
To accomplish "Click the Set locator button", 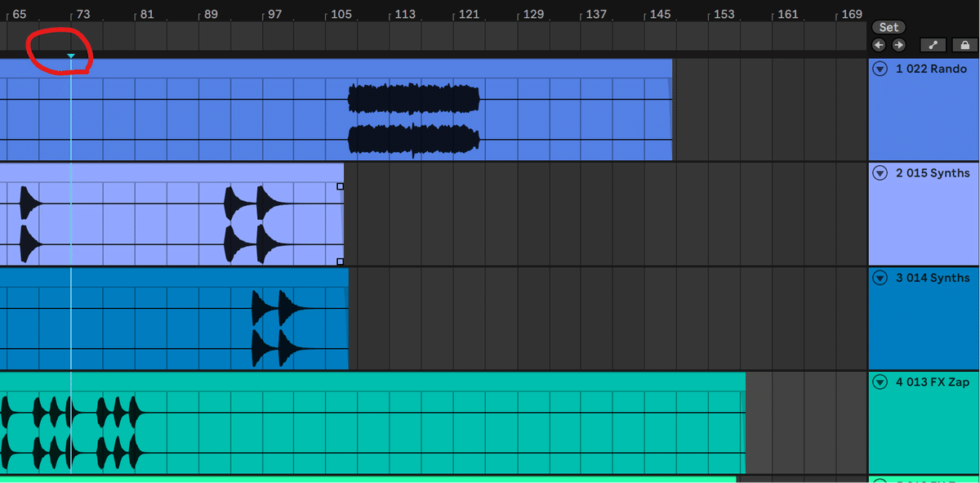I will 889,27.
